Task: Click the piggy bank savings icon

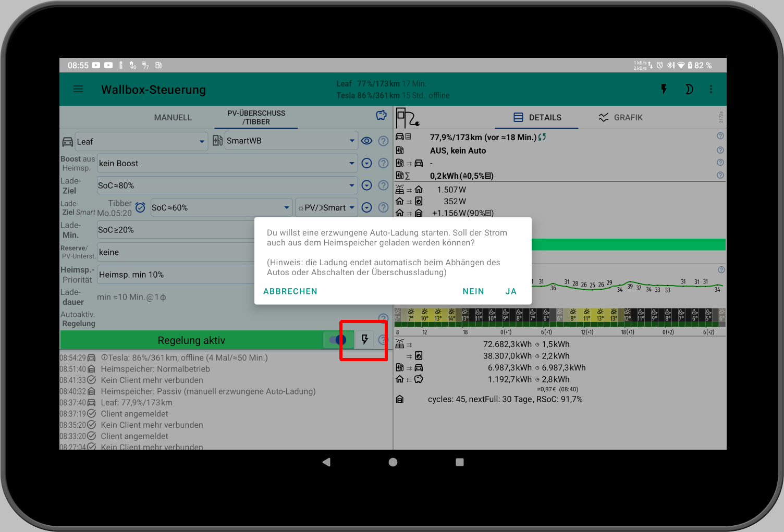Action: coord(381,115)
